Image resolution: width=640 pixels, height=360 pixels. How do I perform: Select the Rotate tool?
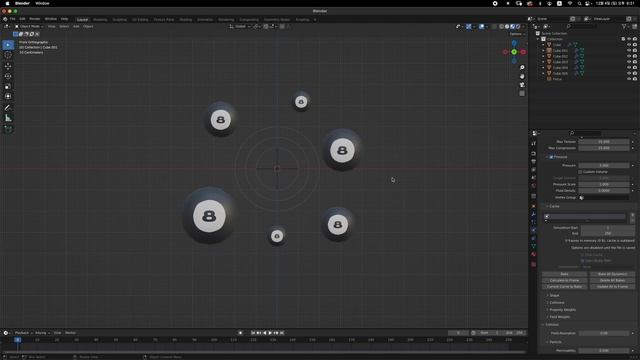coord(8,76)
